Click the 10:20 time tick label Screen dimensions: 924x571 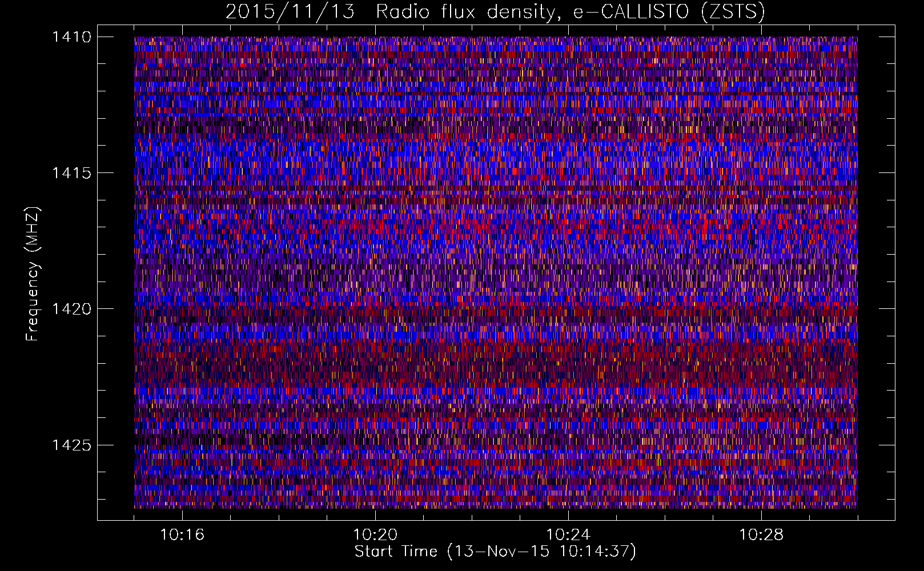point(375,535)
